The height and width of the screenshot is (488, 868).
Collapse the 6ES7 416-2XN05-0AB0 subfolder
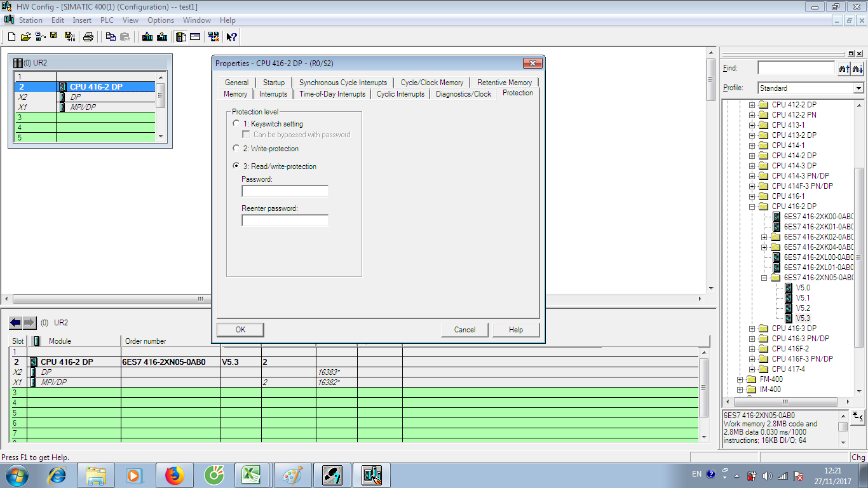[x=764, y=278]
